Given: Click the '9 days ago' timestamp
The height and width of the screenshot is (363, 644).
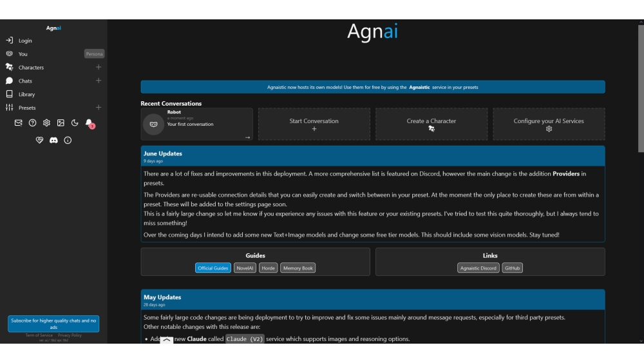Looking at the screenshot, I should [153, 161].
